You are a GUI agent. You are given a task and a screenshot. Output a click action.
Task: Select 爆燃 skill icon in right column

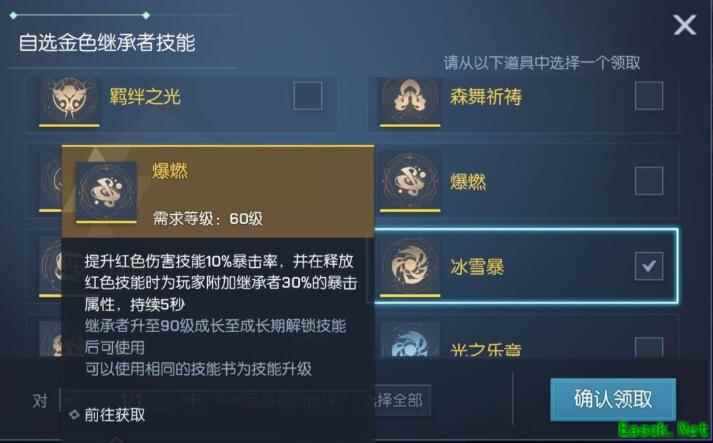pos(410,180)
